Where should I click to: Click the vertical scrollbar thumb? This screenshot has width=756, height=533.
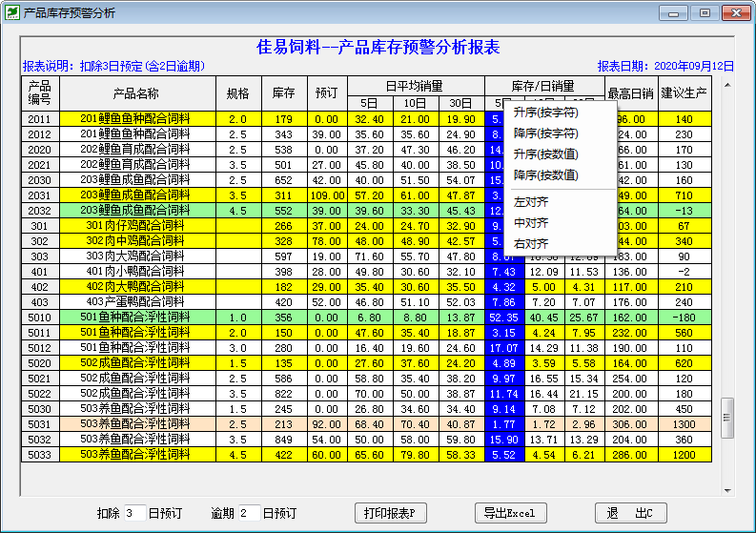click(x=727, y=418)
